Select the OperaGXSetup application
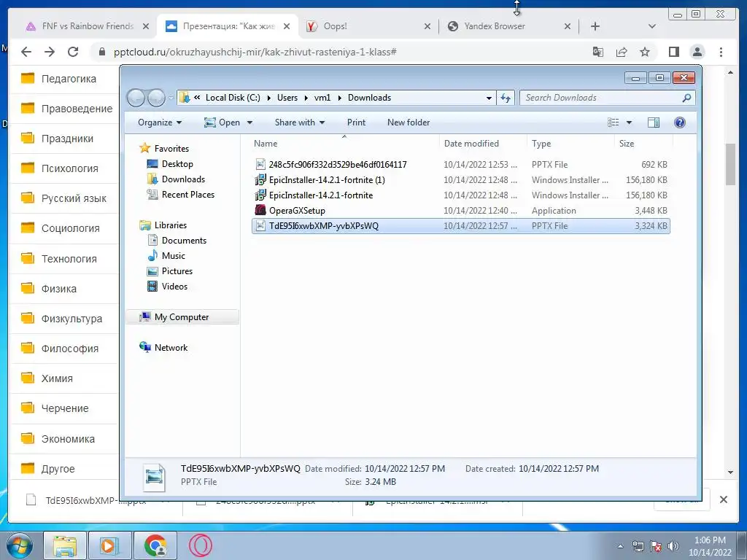 461,211
